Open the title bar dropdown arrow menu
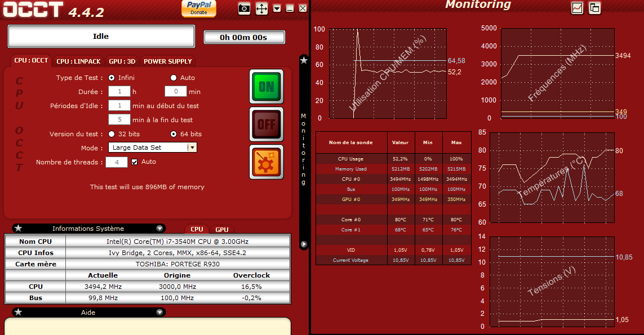Screen dimensions: 644x335 point(277,8)
